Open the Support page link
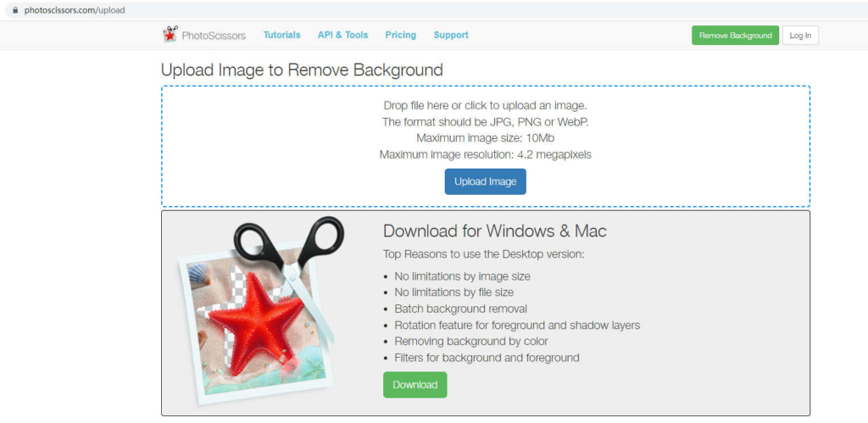Screen dimensions: 868x423 pos(451,35)
